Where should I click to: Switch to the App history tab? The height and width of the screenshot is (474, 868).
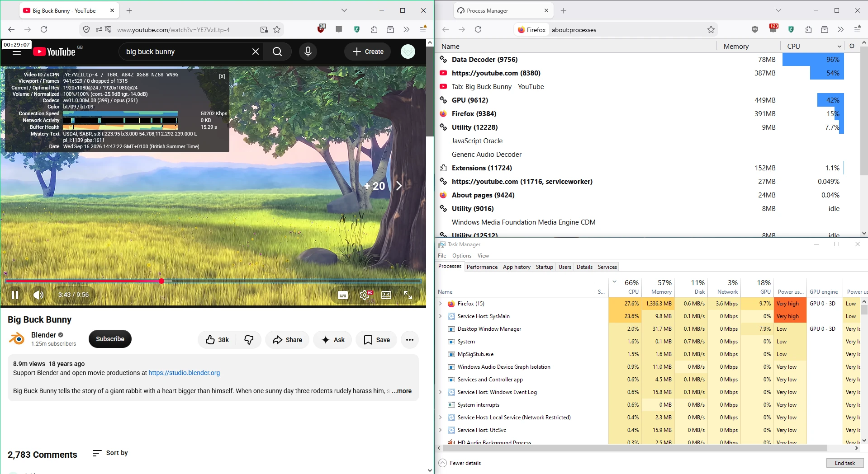517,267
